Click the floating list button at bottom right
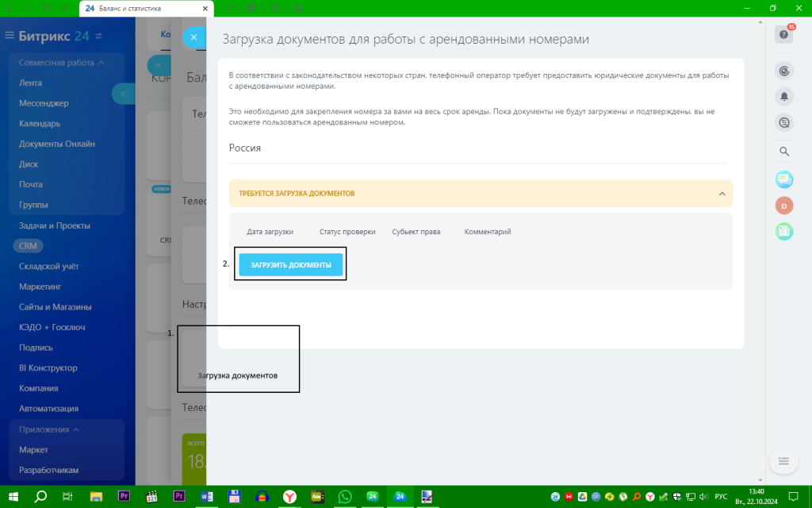This screenshot has height=508, width=812. click(x=783, y=461)
